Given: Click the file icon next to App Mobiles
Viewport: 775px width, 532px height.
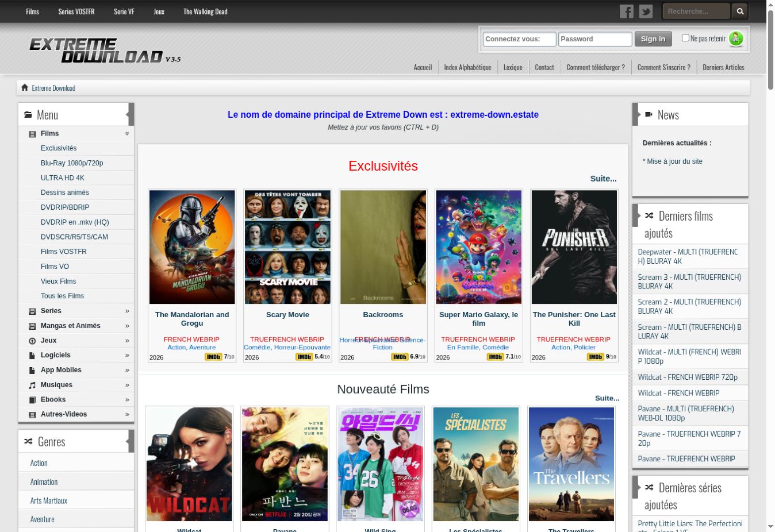Looking at the screenshot, I should (32, 371).
